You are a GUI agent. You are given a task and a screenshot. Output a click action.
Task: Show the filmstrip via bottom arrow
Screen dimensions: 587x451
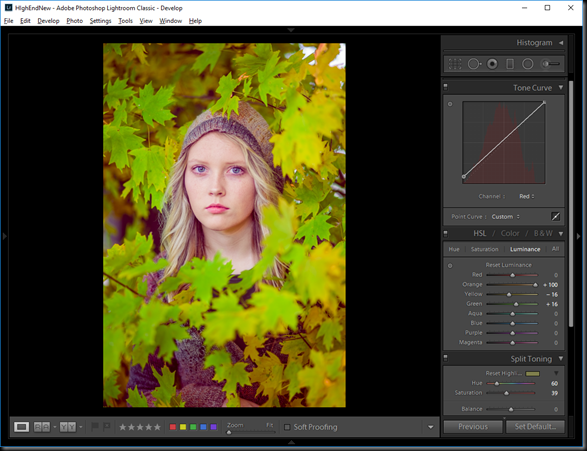pyautogui.click(x=291, y=442)
